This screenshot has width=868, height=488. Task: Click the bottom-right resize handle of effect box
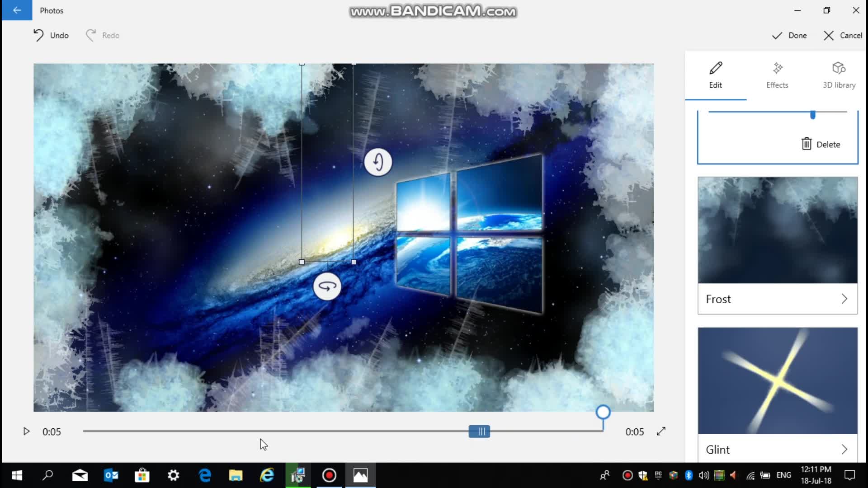pos(354,262)
